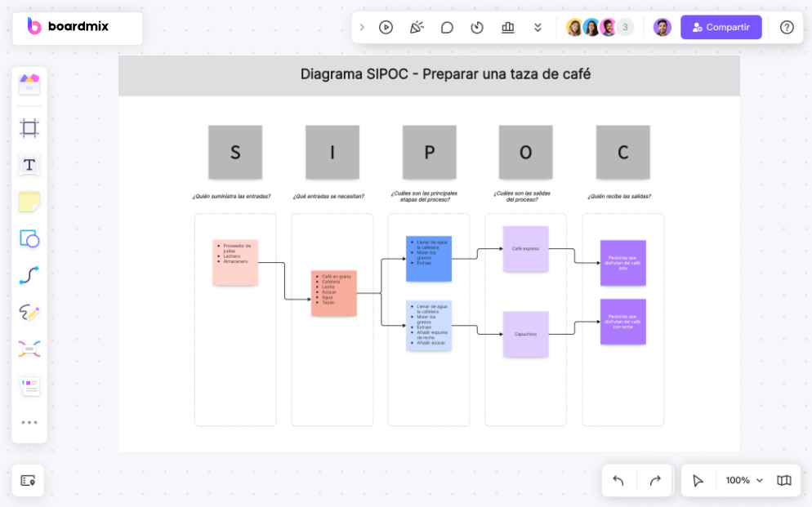Select the 'Capuchino' note

525,334
